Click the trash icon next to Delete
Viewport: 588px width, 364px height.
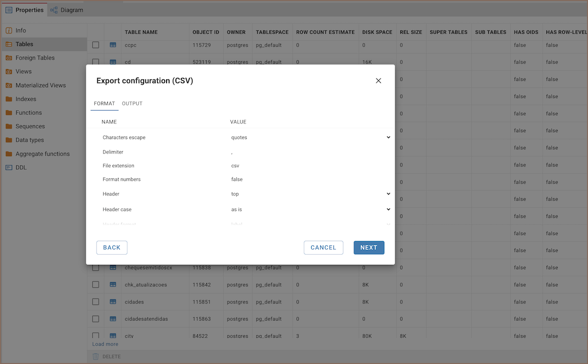pyautogui.click(x=96, y=357)
